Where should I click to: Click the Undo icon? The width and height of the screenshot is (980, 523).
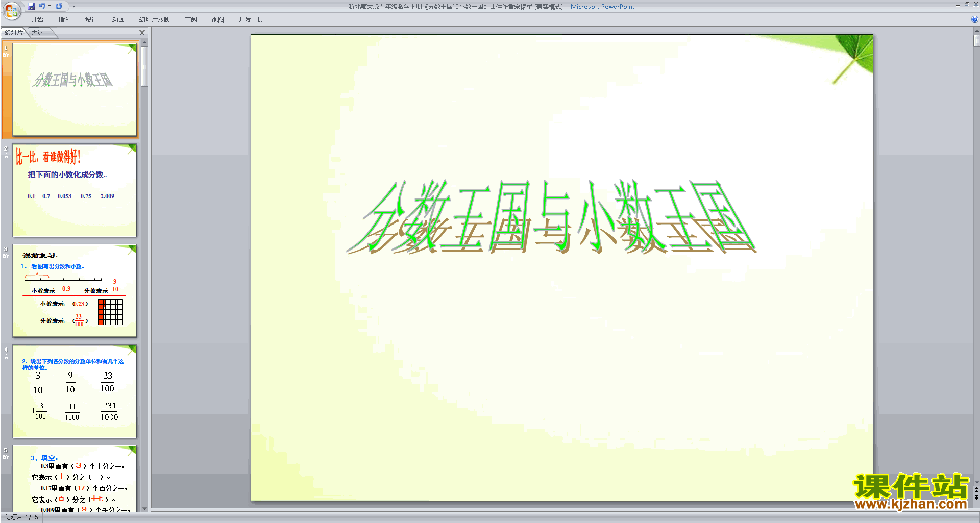[42, 6]
